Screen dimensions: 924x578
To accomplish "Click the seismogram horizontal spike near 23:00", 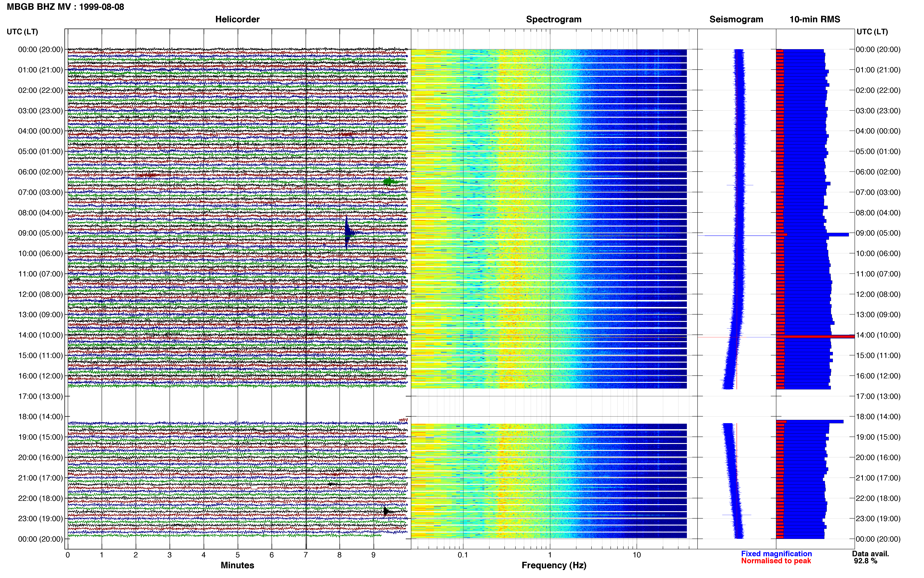I will (x=737, y=515).
